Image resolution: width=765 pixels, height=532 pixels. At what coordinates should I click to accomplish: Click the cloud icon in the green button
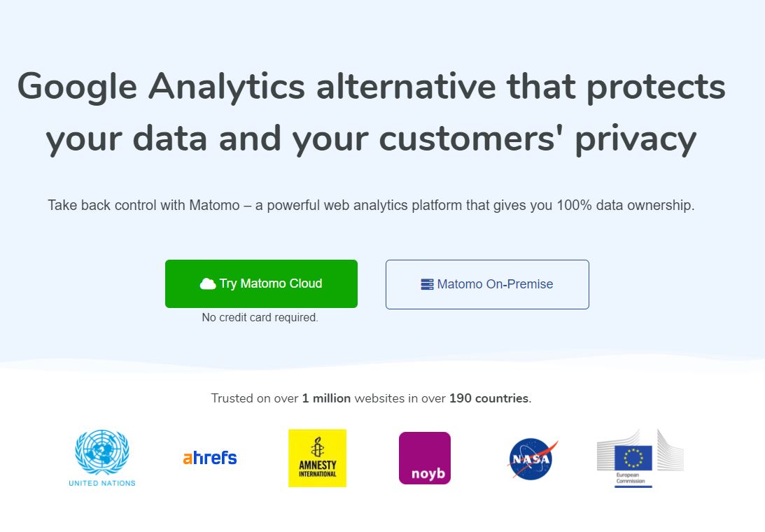pyautogui.click(x=208, y=283)
